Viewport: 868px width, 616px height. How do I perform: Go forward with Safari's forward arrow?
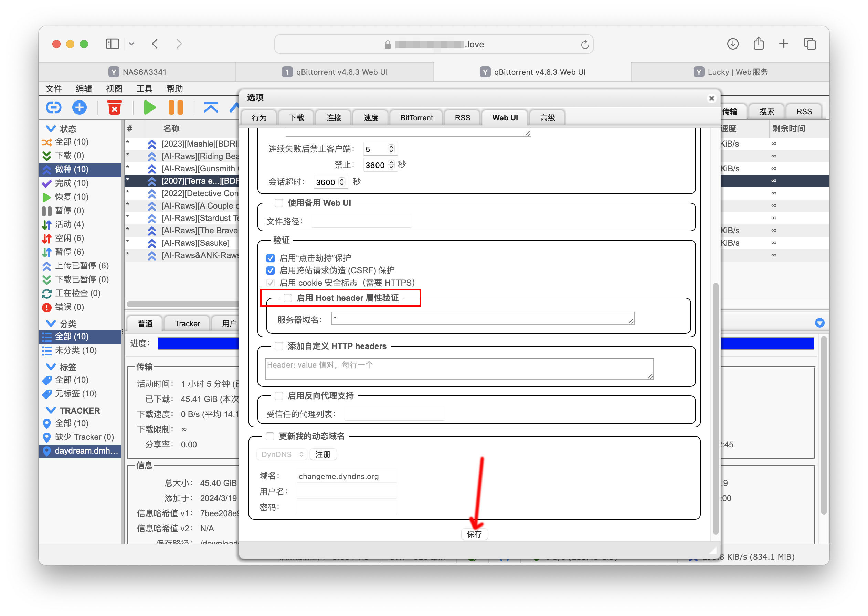point(179,44)
